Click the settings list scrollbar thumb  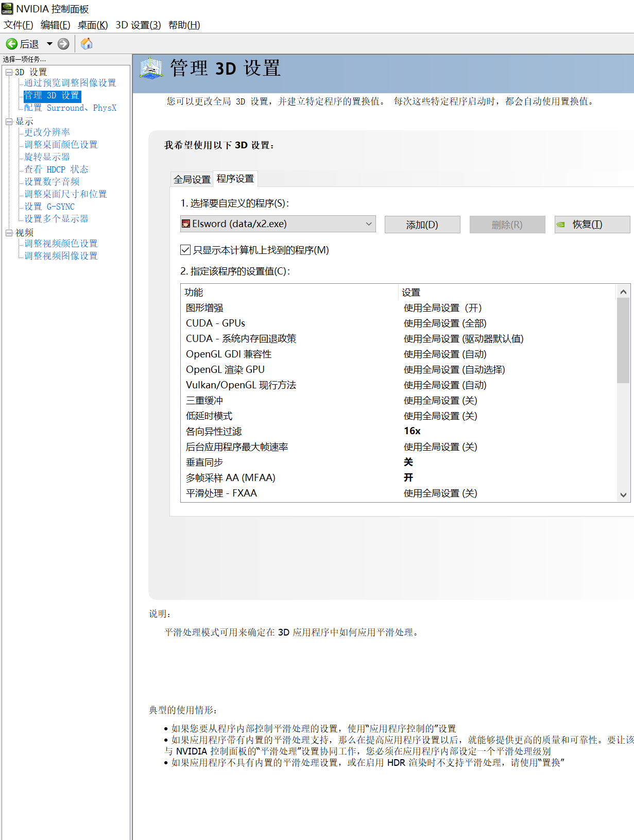point(623,341)
